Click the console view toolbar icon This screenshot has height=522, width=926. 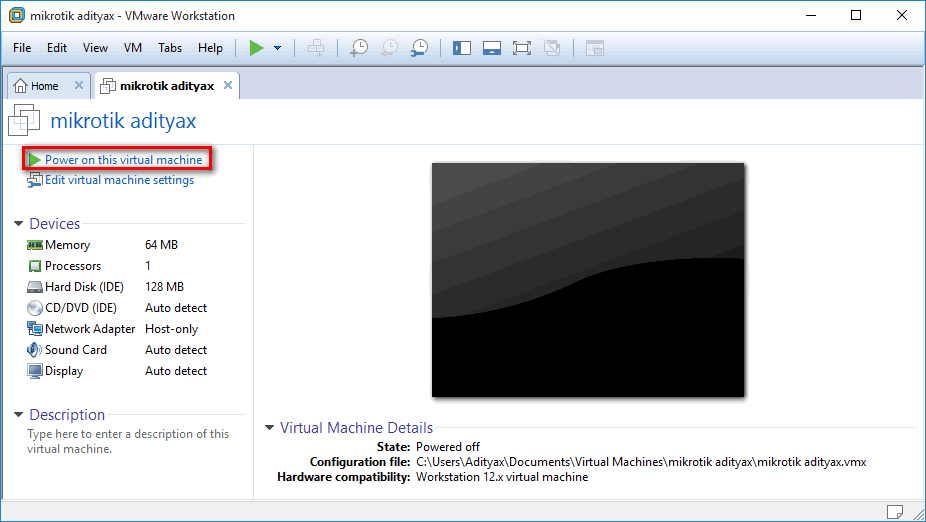point(595,48)
